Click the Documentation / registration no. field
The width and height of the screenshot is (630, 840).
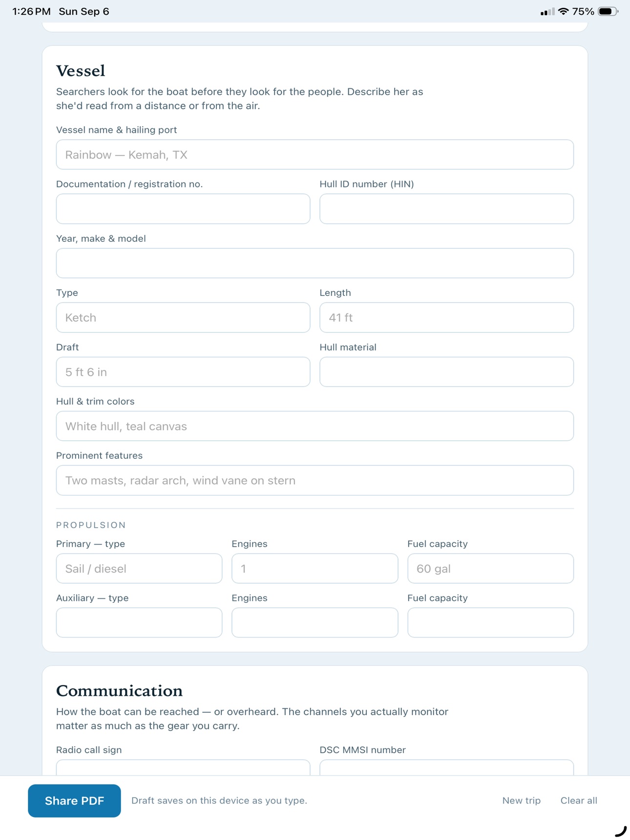coord(183,209)
